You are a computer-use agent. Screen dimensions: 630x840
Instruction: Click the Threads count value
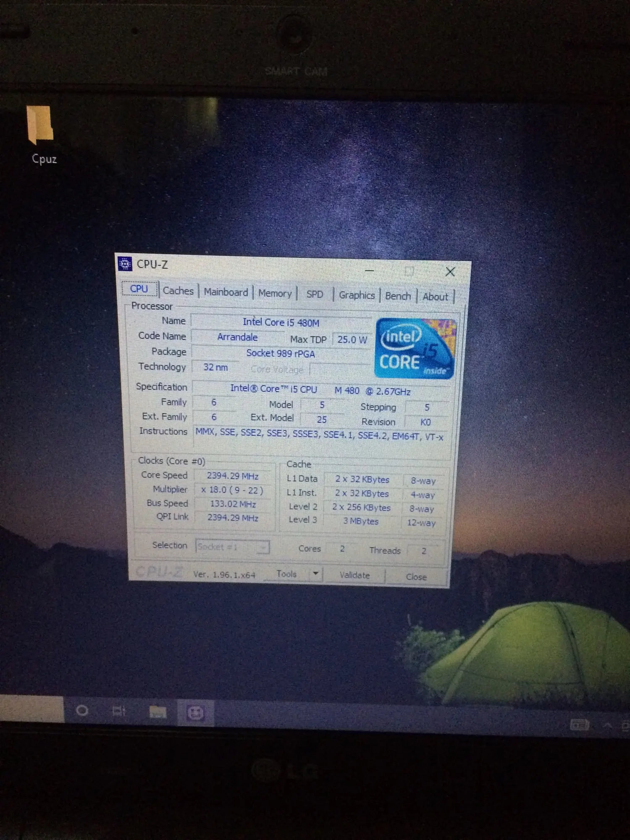tap(424, 551)
